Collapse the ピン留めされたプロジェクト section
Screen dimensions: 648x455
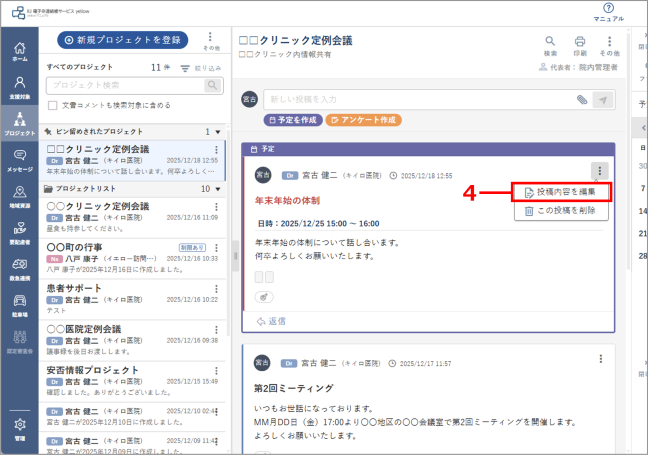pos(218,132)
